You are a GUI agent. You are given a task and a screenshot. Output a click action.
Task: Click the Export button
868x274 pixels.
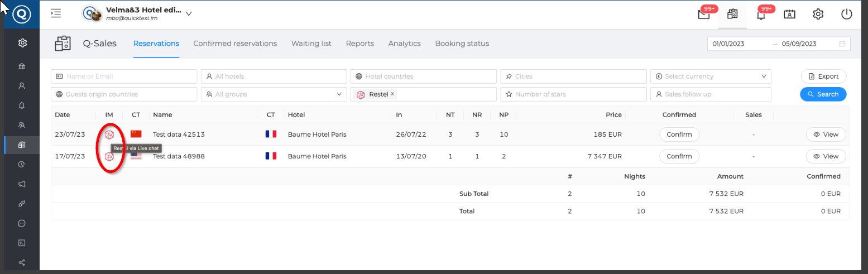823,76
